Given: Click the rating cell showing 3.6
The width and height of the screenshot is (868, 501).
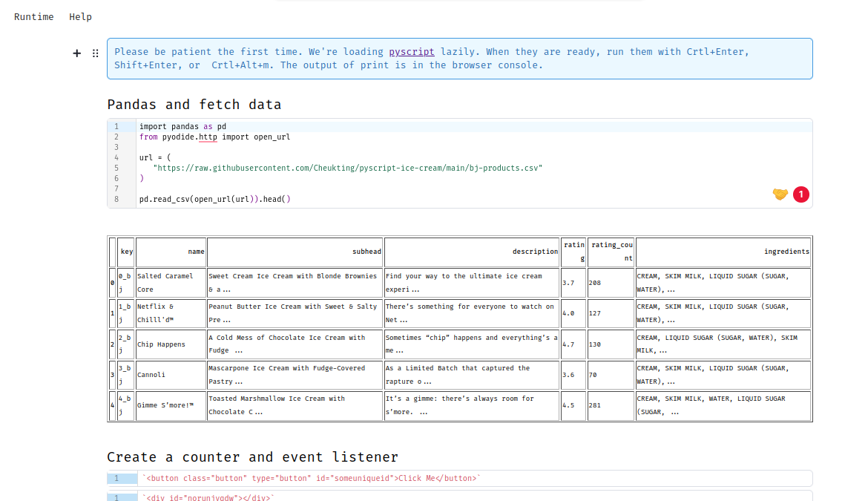Looking at the screenshot, I should click(573, 375).
